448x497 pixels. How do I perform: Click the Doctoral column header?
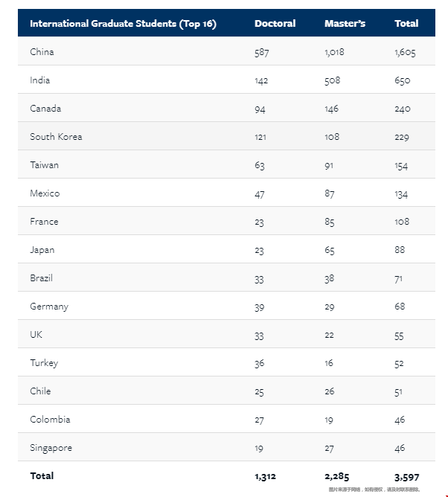pos(275,24)
